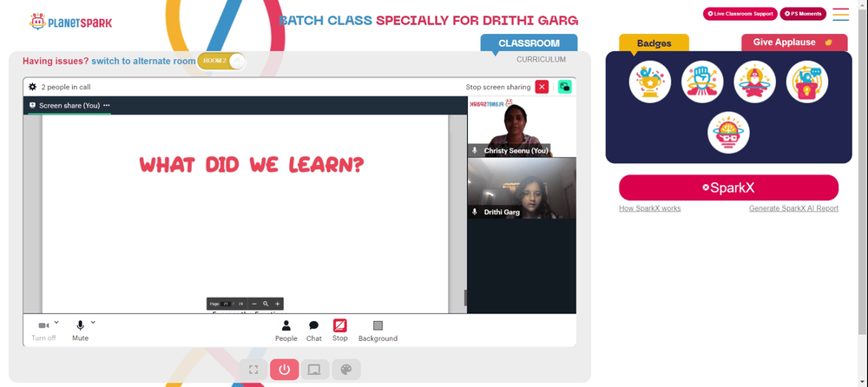Expand microphone options chevron
Screen dimensions: 868x387
pyautogui.click(x=93, y=322)
